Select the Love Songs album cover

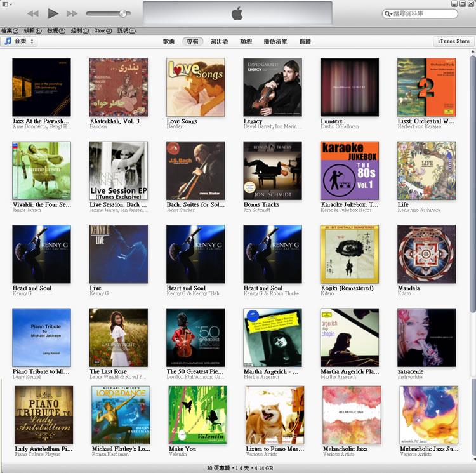pos(195,87)
